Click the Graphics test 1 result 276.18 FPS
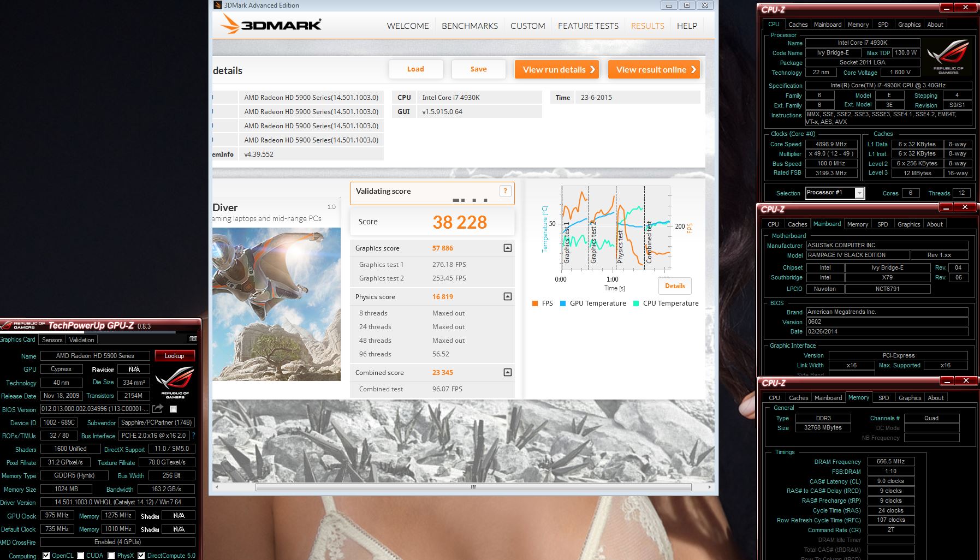980x560 pixels. click(449, 265)
